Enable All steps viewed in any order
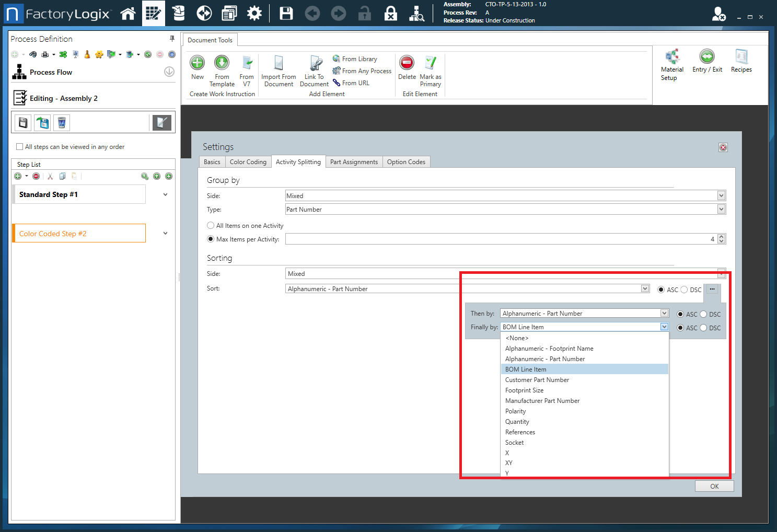The width and height of the screenshot is (777, 532). tap(20, 147)
